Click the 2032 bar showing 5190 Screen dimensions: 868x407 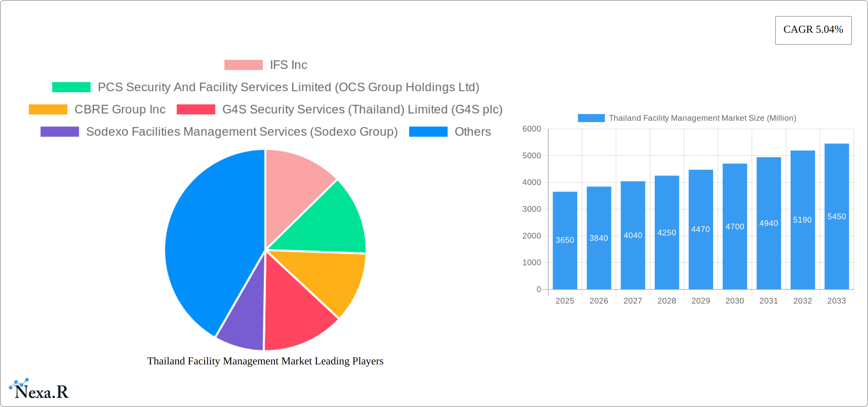point(803,220)
